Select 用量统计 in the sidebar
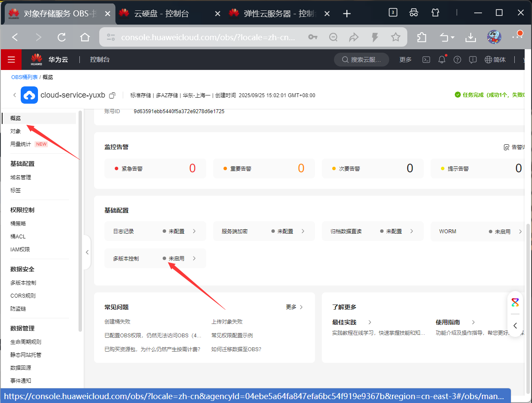 pos(21,144)
